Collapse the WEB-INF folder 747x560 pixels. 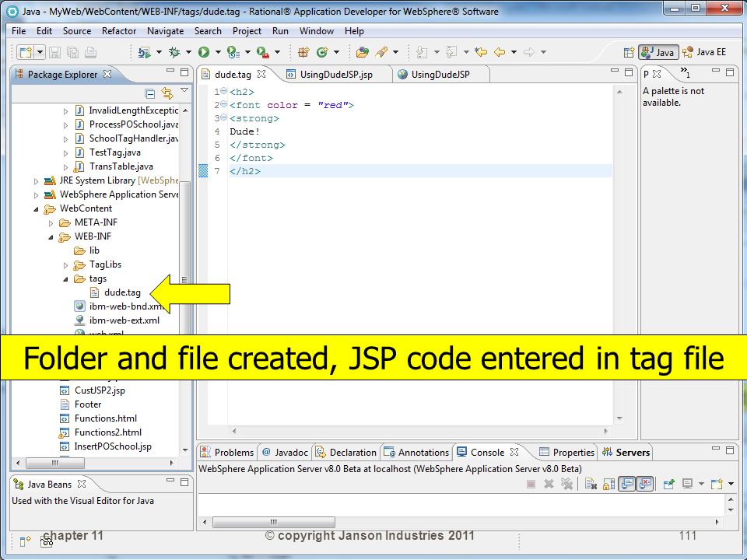point(51,236)
